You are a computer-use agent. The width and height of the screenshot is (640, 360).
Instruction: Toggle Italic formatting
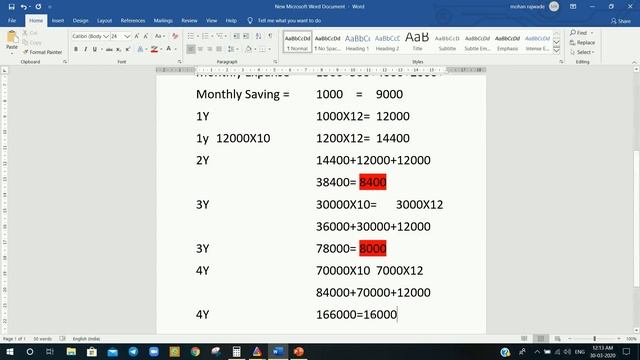[85, 49]
